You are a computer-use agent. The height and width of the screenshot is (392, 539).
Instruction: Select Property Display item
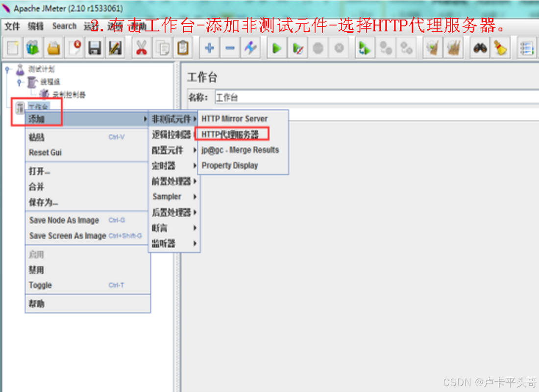coord(243,165)
